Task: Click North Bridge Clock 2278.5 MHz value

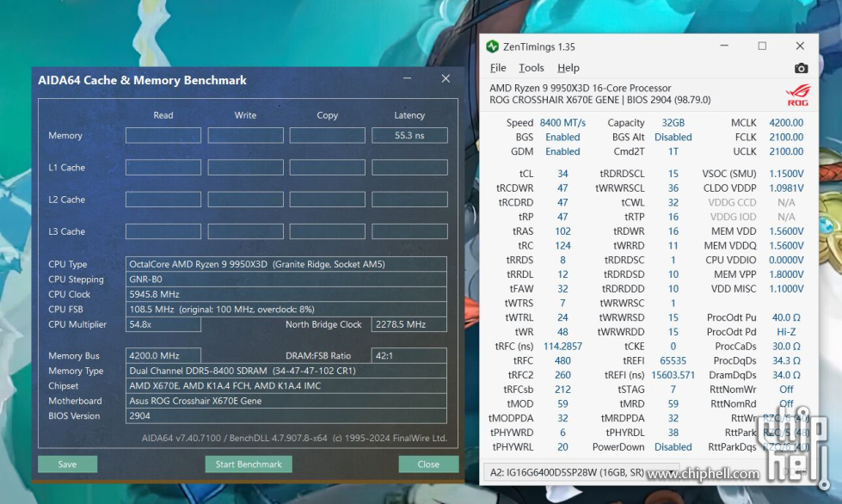Action: pos(409,324)
